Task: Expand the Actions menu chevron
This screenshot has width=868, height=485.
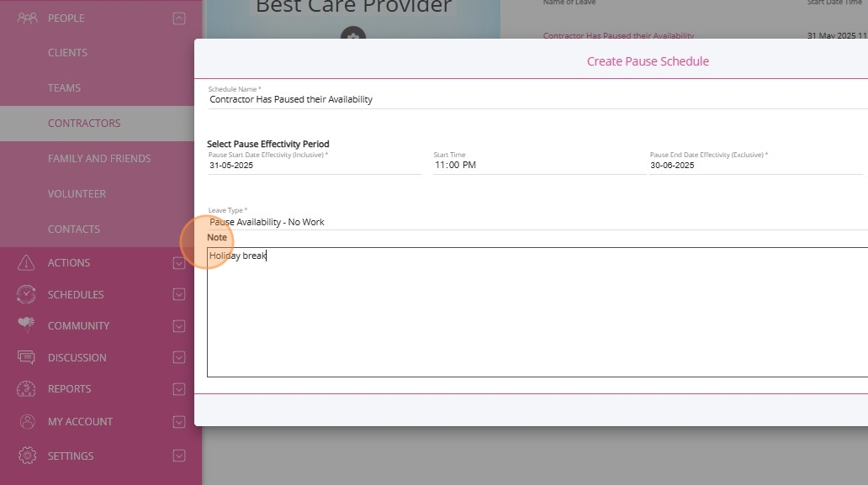Action: (x=179, y=263)
